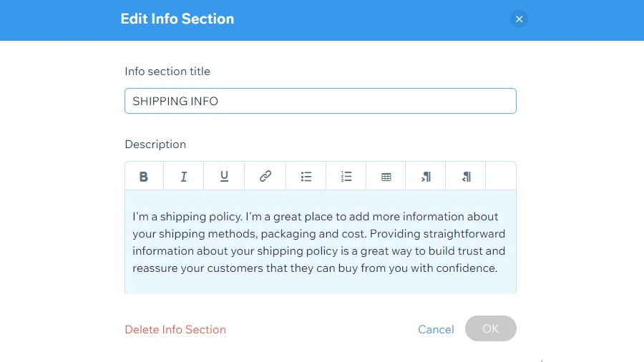
Task: Click the 'Edit Info Section' dialog heading
Action: click(177, 19)
